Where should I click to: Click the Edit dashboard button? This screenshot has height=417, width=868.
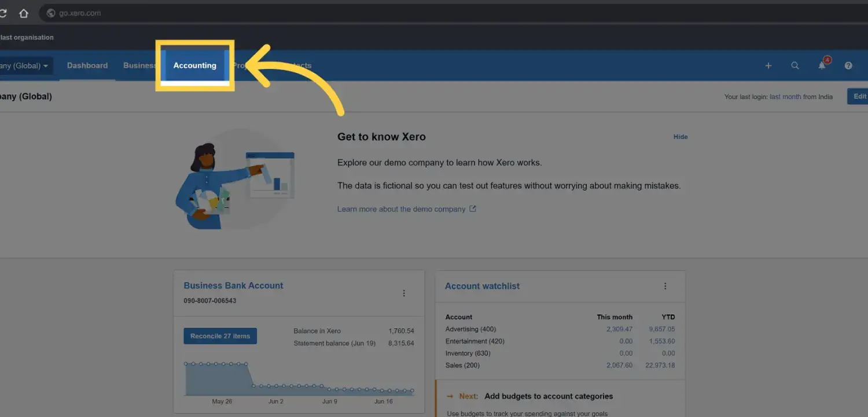858,97
